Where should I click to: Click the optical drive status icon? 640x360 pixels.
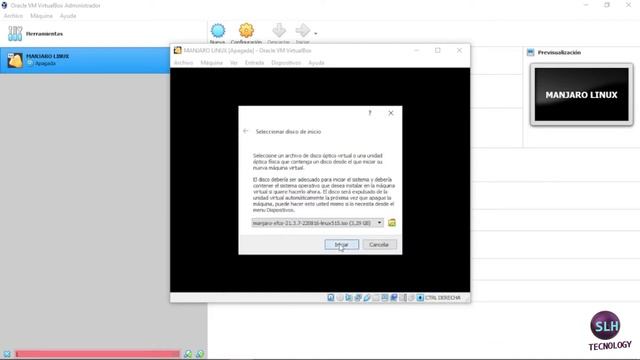[x=340, y=298]
